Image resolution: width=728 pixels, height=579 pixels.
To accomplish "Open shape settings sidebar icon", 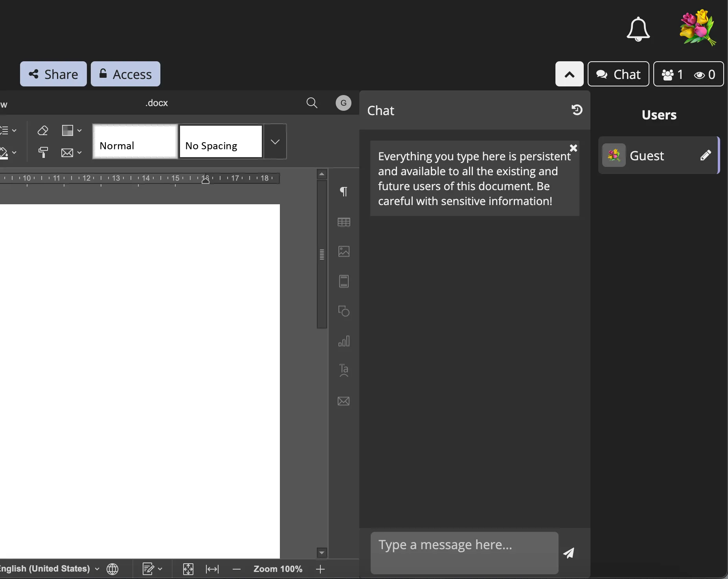I will coord(344,311).
